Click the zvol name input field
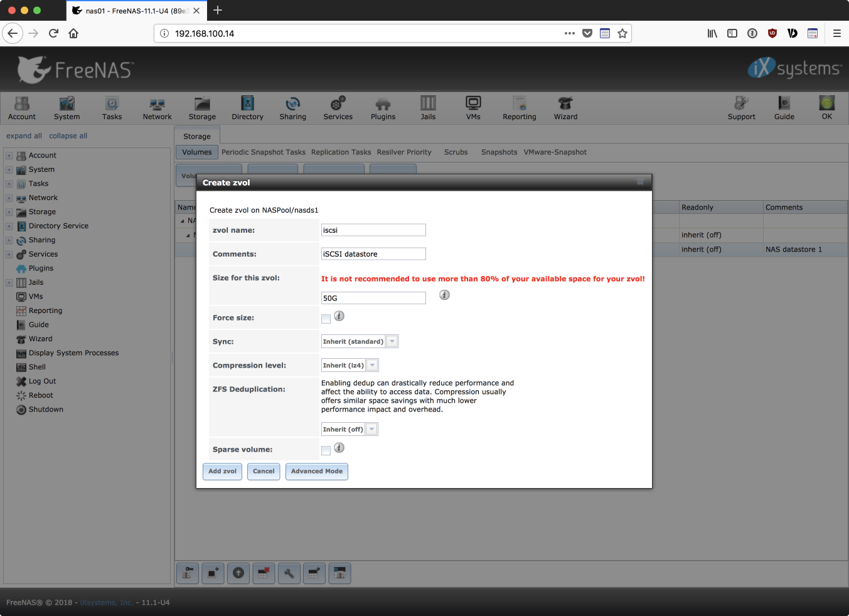 (373, 230)
